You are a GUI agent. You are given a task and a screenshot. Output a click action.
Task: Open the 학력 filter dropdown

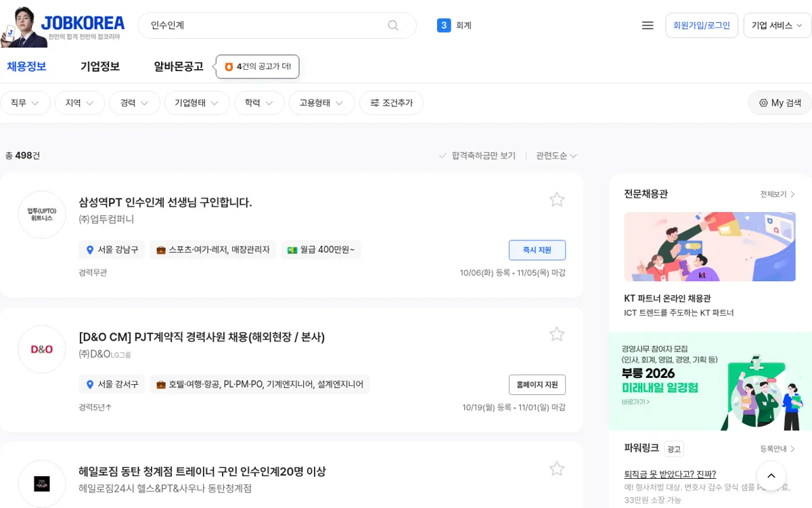[x=259, y=103]
